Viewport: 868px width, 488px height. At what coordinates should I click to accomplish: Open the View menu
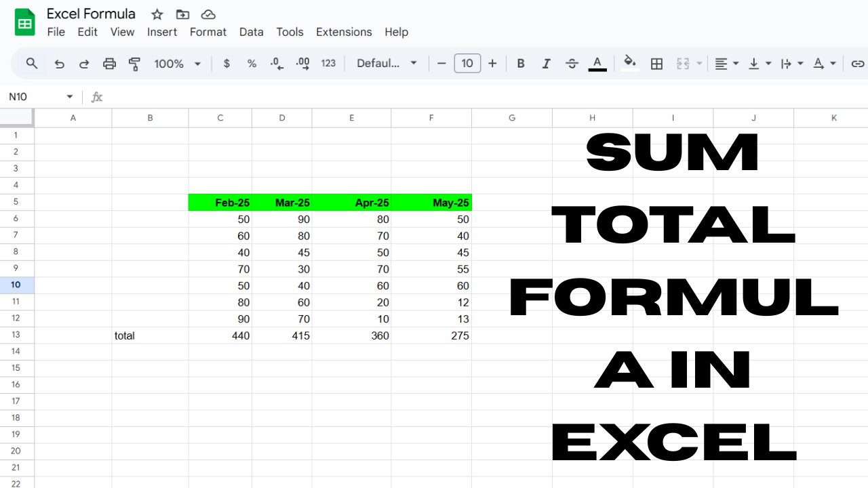coord(122,32)
